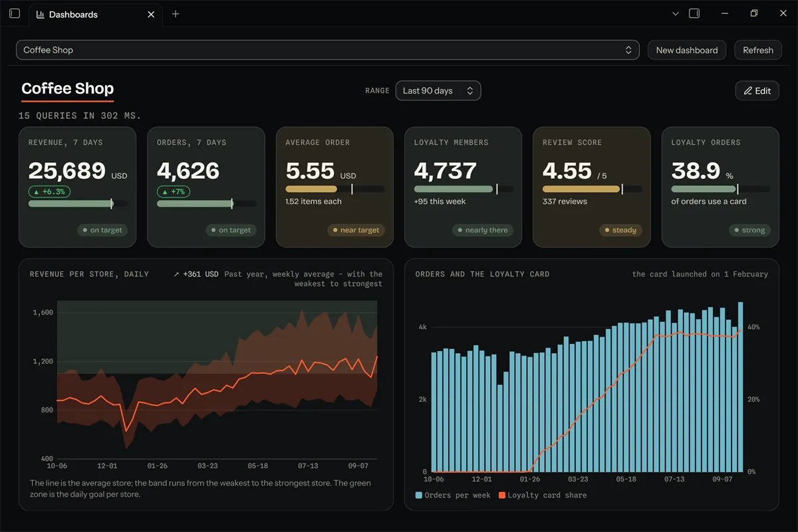Click the 5.55 average order value
The image size is (798, 532).
[310, 171]
